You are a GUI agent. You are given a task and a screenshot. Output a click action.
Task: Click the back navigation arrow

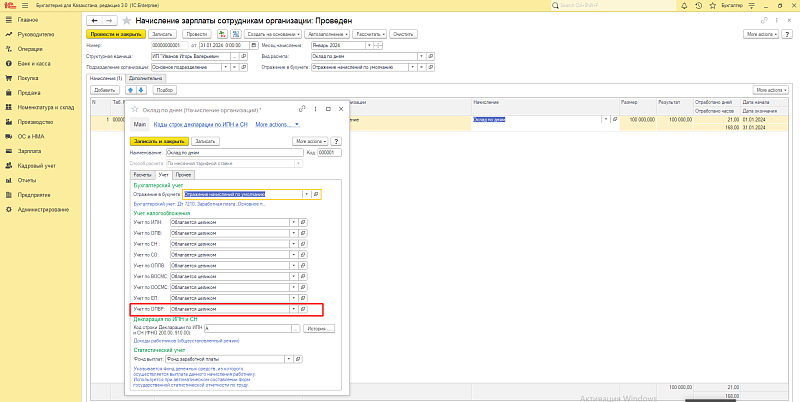(94, 20)
